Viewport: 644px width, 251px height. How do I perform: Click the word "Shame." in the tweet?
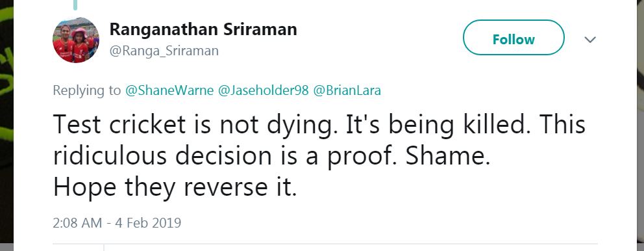click(x=448, y=156)
